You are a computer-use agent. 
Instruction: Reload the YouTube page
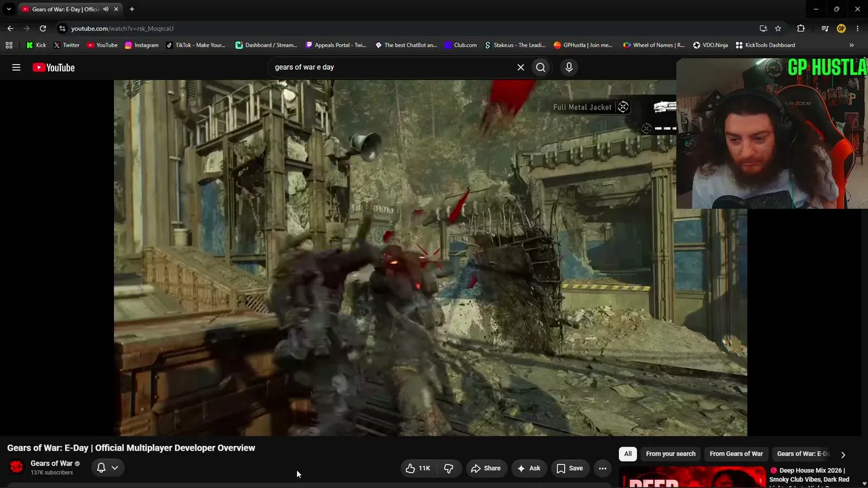(43, 28)
